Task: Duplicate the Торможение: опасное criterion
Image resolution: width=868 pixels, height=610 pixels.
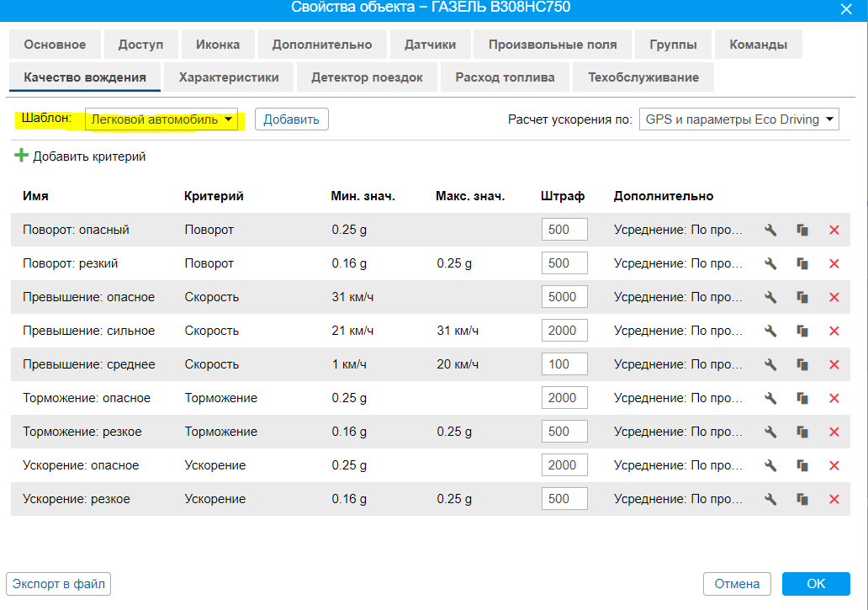Action: [x=802, y=398]
